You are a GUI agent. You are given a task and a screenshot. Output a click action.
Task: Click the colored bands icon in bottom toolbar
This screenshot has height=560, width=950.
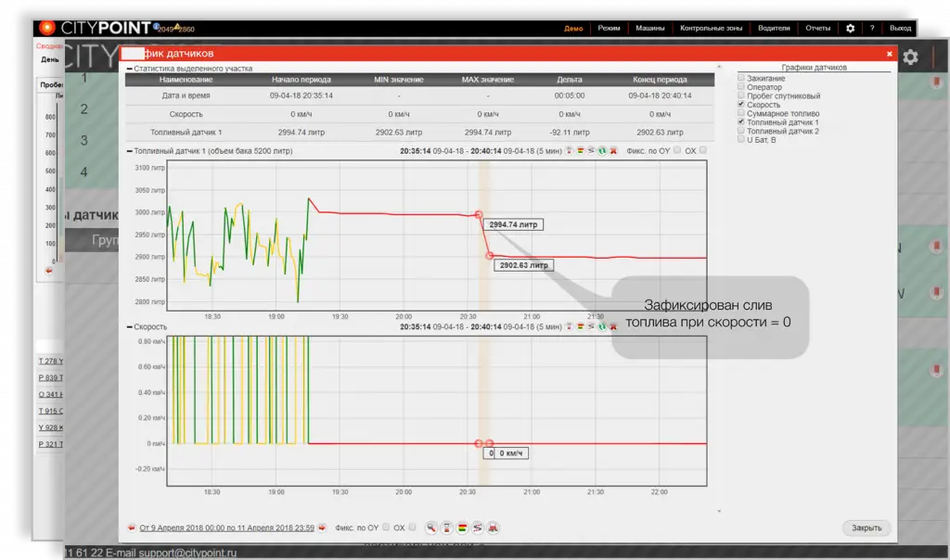pyautogui.click(x=462, y=528)
